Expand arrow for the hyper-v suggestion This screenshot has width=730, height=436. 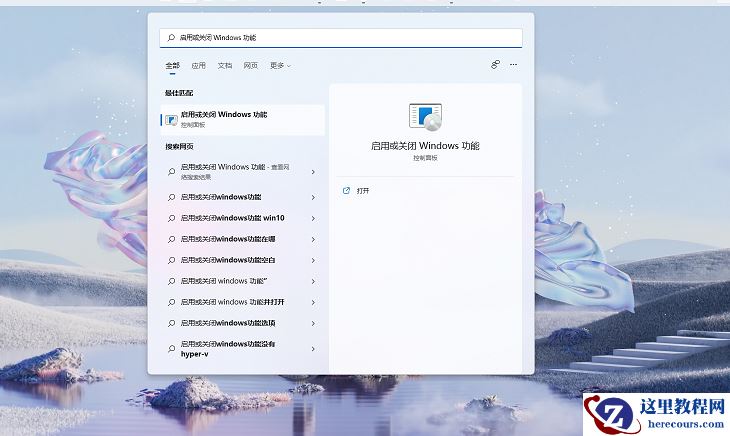tap(313, 349)
